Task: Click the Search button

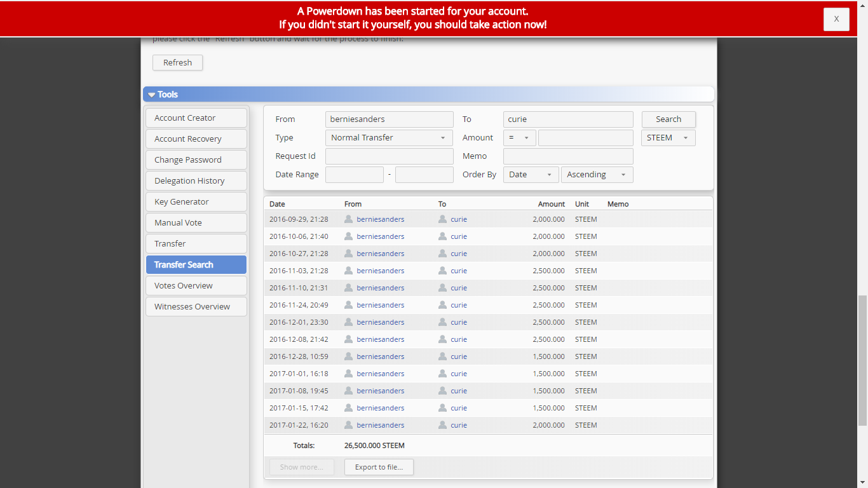Action: point(668,119)
